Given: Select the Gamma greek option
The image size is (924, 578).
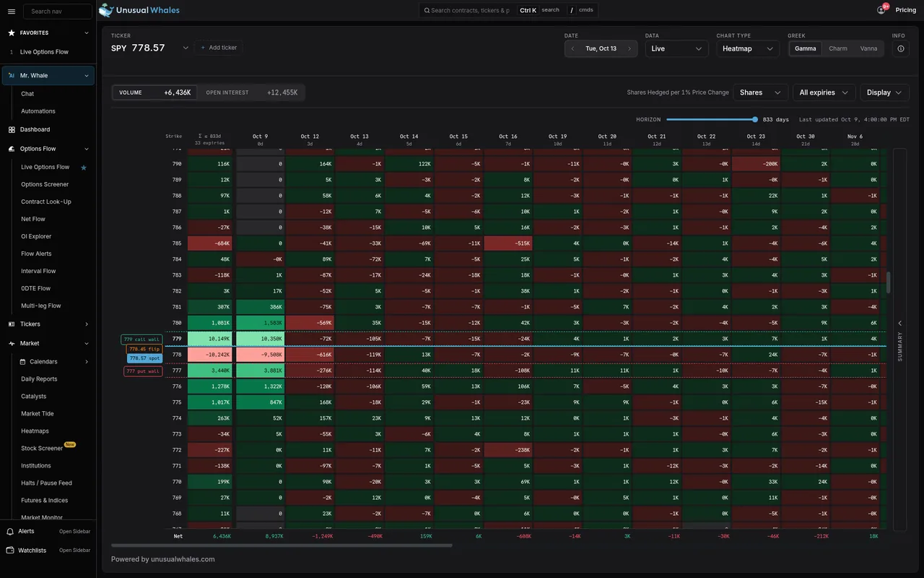Looking at the screenshot, I should pyautogui.click(x=805, y=48).
